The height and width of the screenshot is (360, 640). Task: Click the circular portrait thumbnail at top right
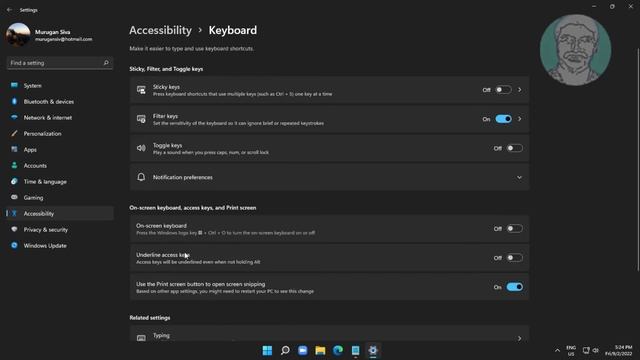pyautogui.click(x=576, y=50)
